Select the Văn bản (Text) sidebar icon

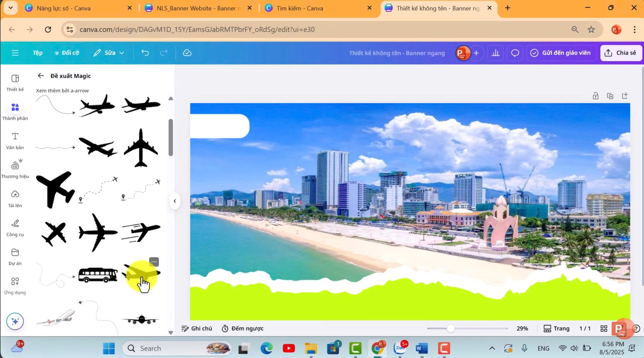pos(15,140)
